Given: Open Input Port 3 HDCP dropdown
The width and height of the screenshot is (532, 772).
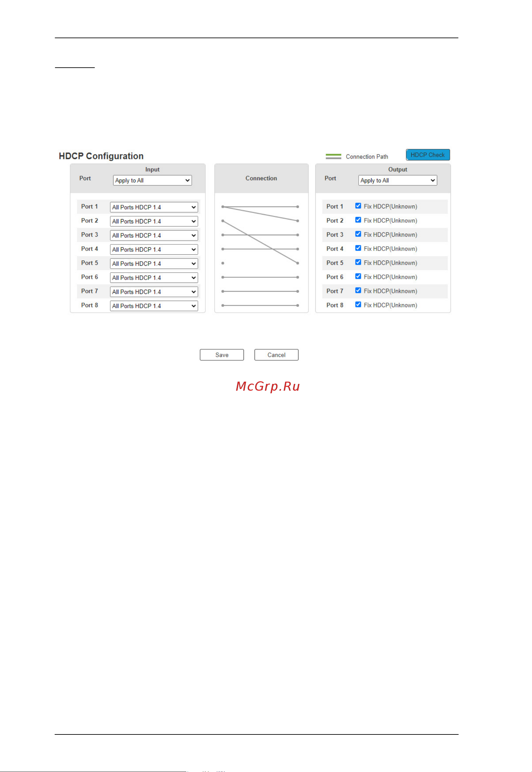Looking at the screenshot, I should point(154,235).
